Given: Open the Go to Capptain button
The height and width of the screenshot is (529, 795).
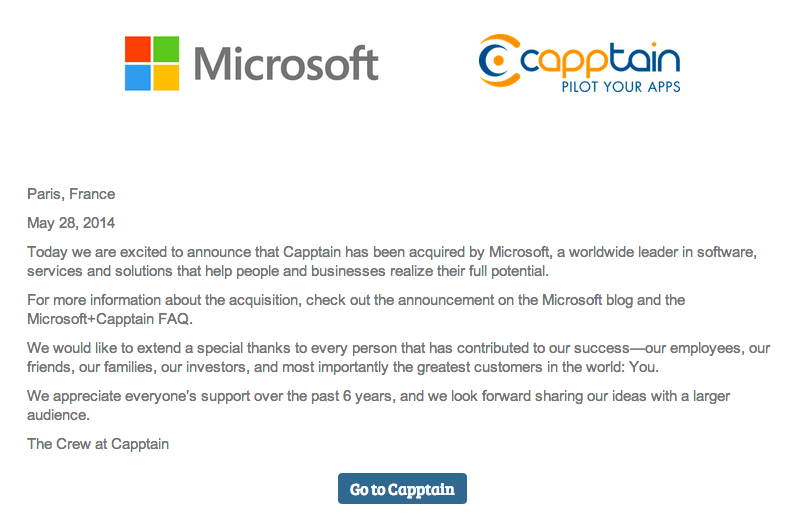Looking at the screenshot, I should (402, 488).
